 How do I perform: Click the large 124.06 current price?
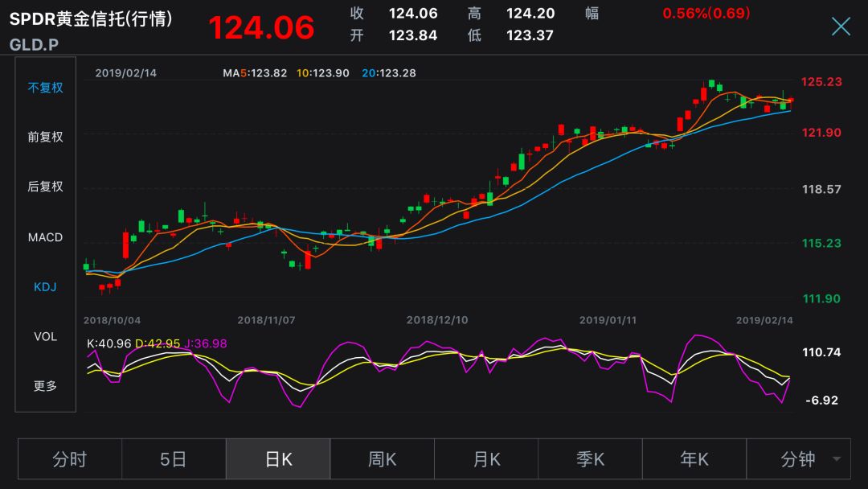[x=261, y=27]
